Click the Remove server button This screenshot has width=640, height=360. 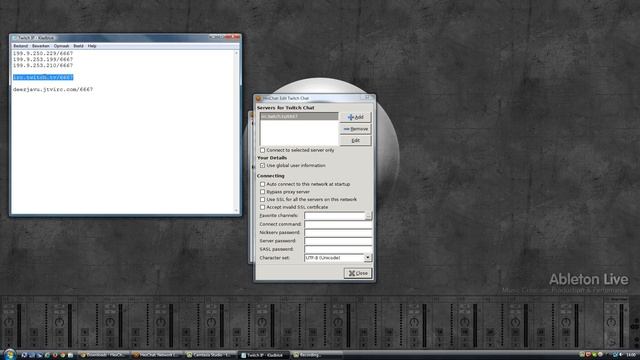356,129
